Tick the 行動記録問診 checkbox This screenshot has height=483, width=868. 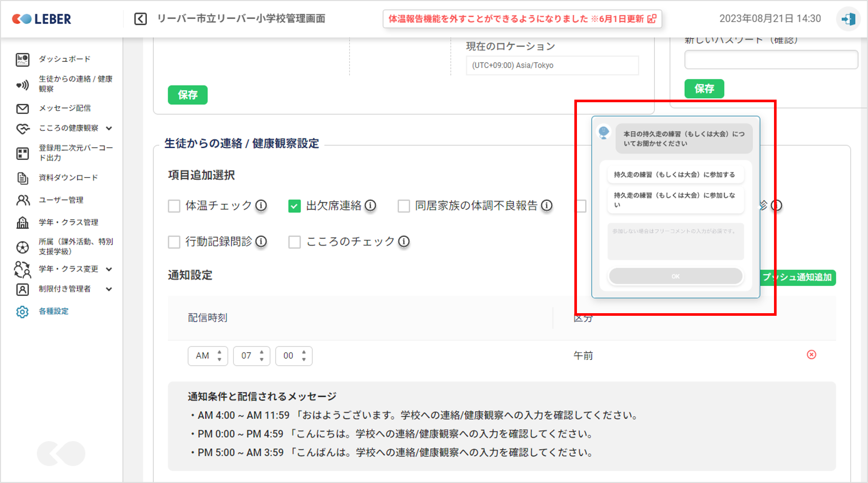pyautogui.click(x=174, y=242)
